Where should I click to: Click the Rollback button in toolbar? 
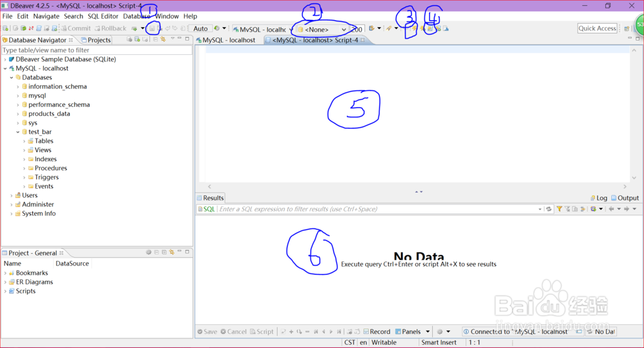pos(111,28)
